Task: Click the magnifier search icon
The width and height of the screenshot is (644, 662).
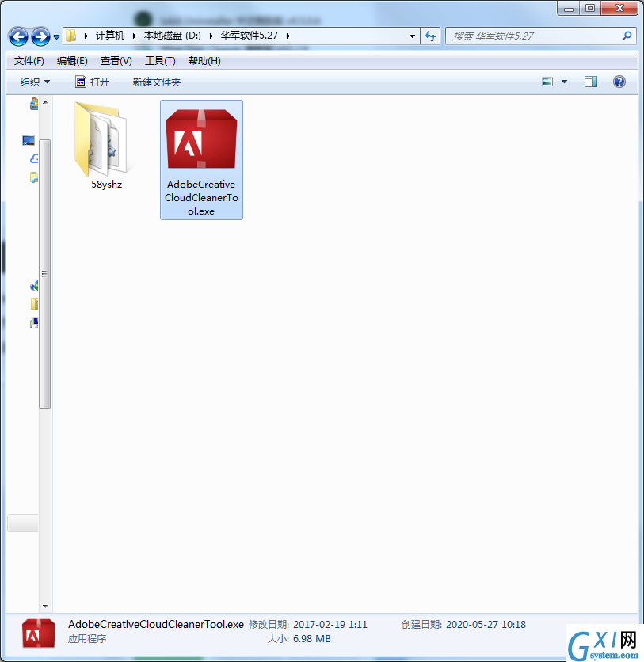Action: pos(627,36)
